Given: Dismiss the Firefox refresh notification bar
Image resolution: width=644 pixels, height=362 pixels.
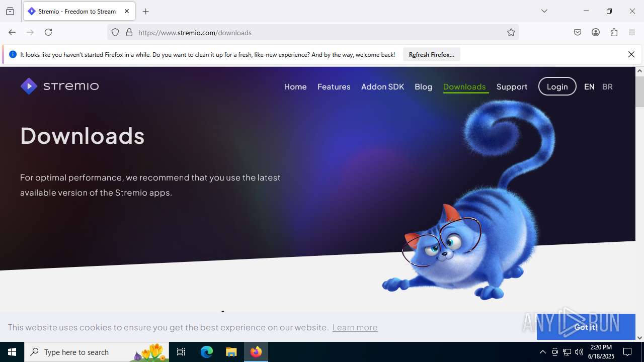Looking at the screenshot, I should [x=631, y=54].
